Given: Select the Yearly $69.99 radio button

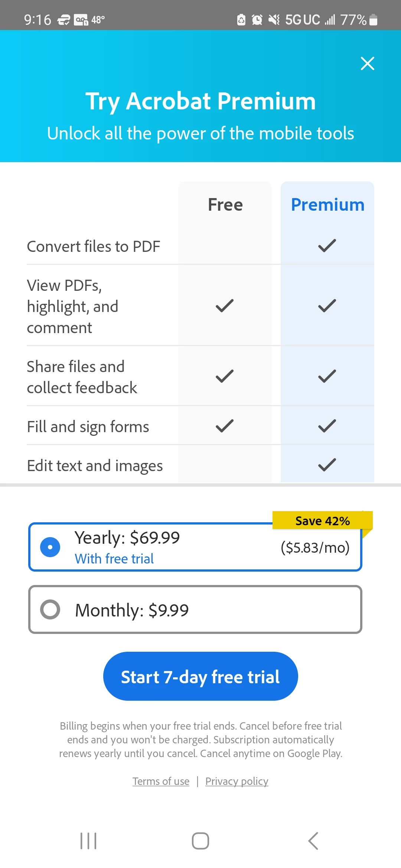Looking at the screenshot, I should click(50, 547).
